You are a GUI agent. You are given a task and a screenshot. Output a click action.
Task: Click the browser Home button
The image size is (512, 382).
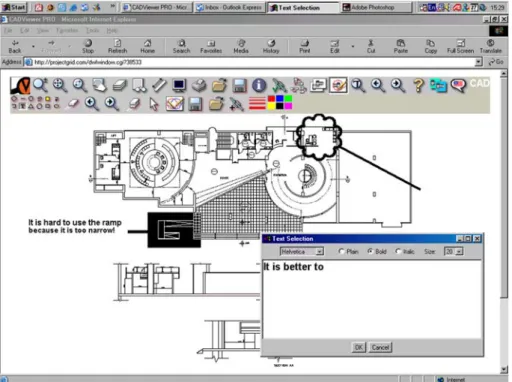(x=147, y=47)
